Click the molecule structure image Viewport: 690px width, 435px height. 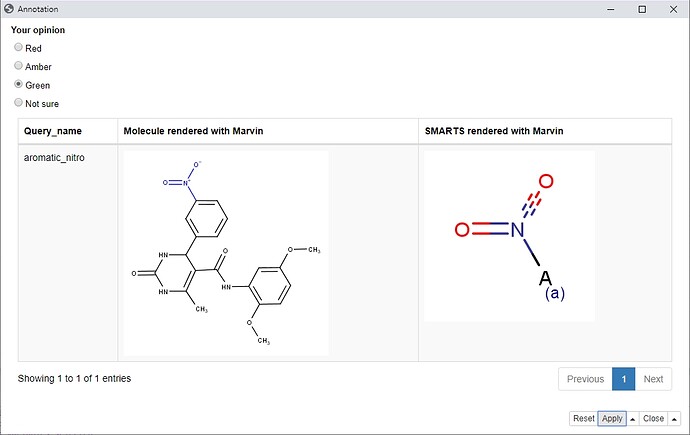(226, 253)
